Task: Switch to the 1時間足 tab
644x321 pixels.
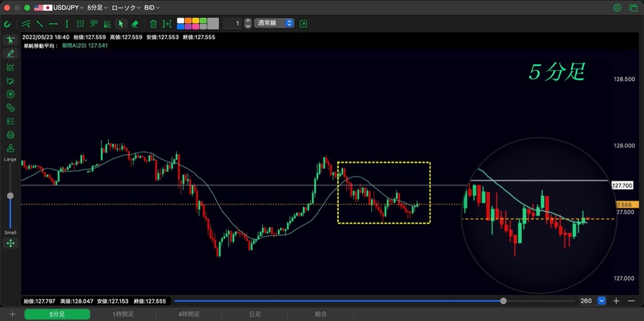Action: (123, 314)
